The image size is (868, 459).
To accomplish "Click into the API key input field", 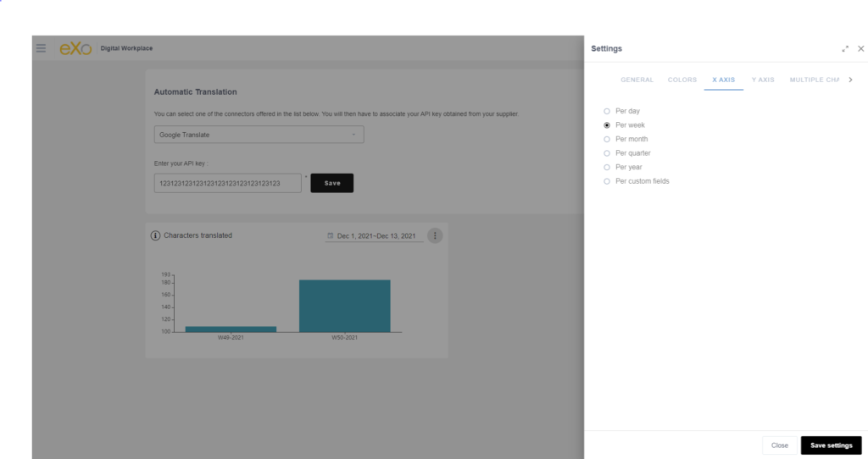I will [x=227, y=183].
